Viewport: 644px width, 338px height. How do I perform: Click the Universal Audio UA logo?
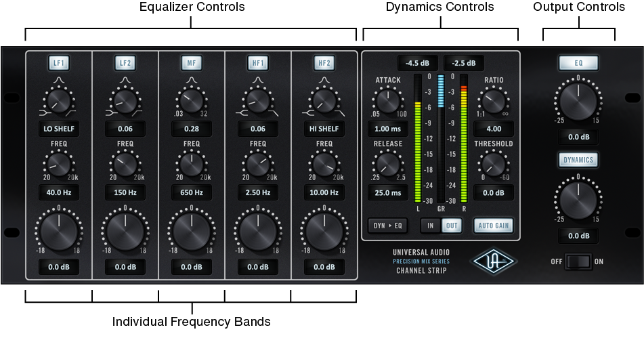pos(493,261)
